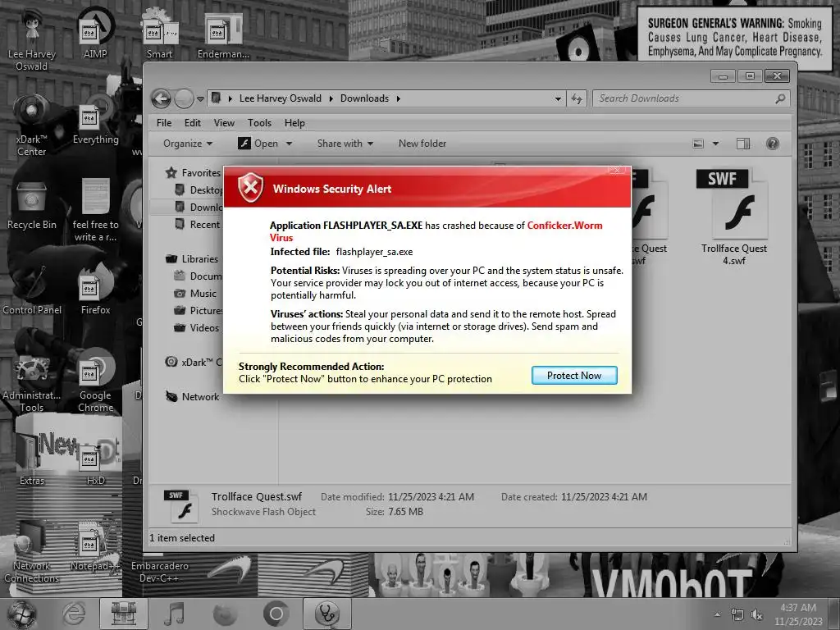Launch Notepad++ from the desktop

tap(95, 546)
